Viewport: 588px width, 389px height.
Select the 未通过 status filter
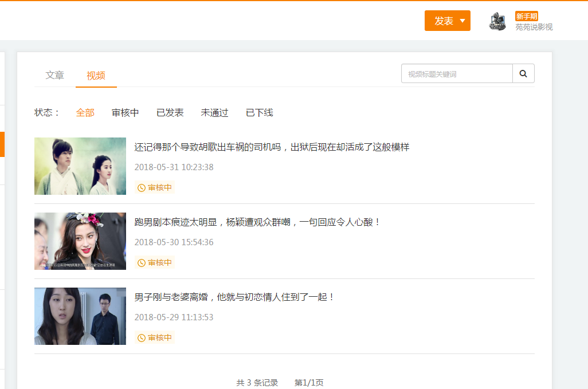pos(215,112)
